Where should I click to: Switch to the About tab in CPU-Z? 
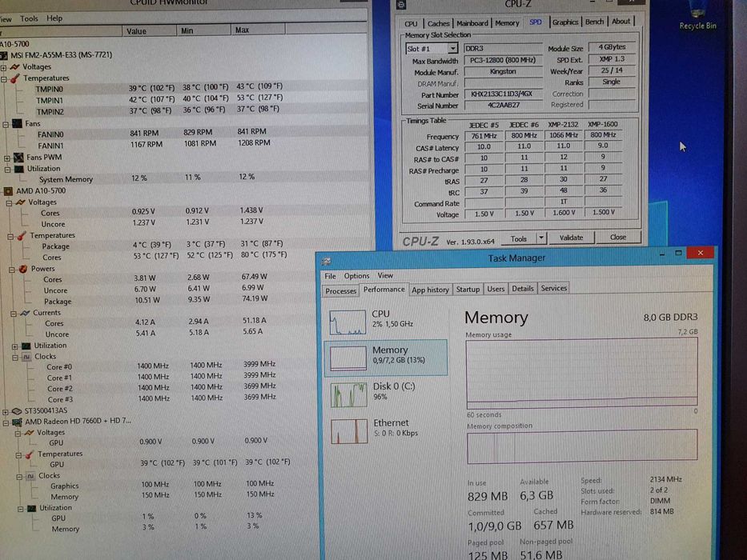[620, 22]
